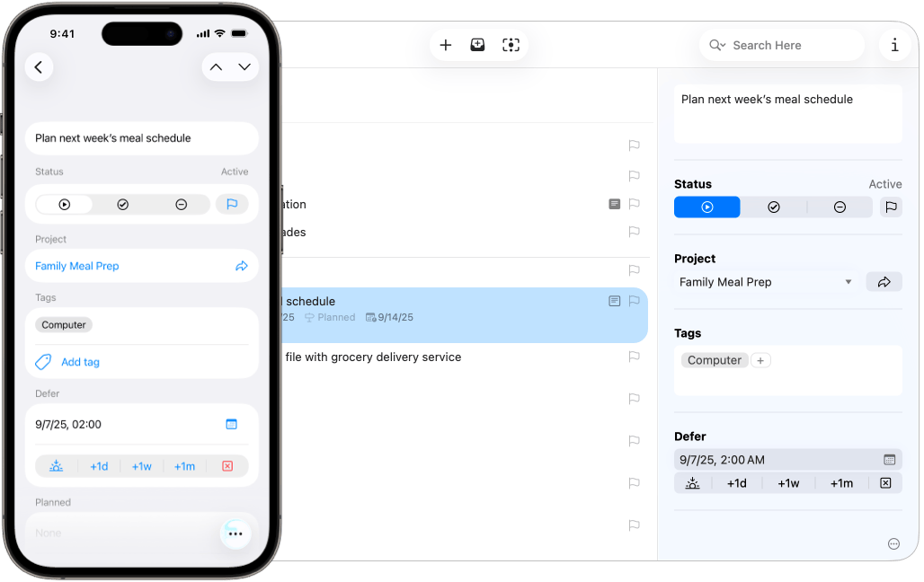The height and width of the screenshot is (582, 924).
Task: Mark the task Completed using the checkmark segment
Action: [774, 207]
